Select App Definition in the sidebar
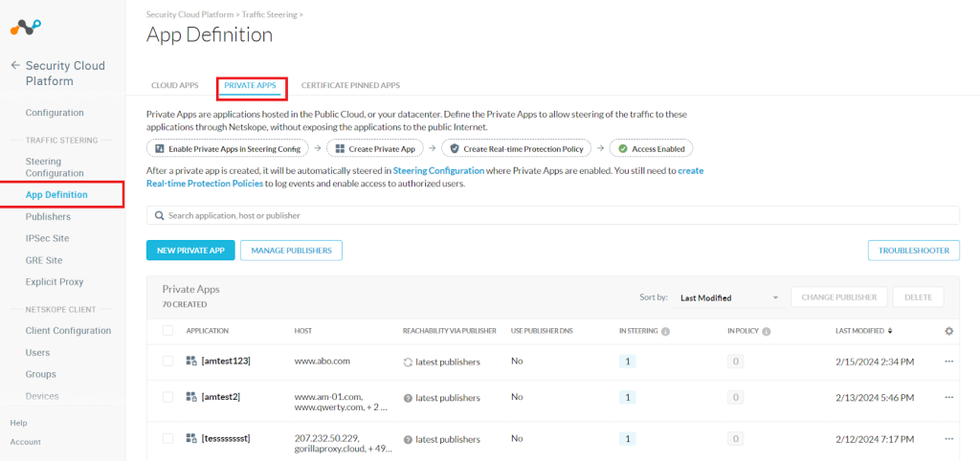The height and width of the screenshot is (461, 980). (x=56, y=195)
